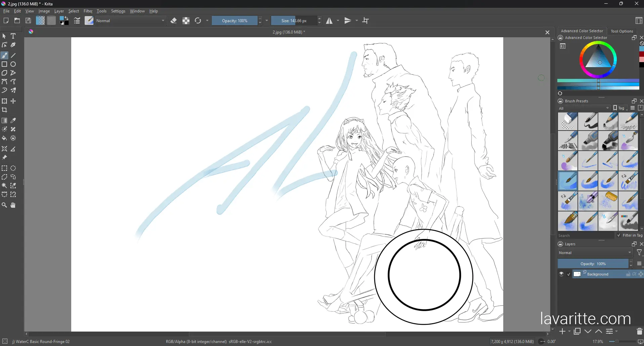Toggle horizontal mirror tool
The image size is (644, 346).
329,20
